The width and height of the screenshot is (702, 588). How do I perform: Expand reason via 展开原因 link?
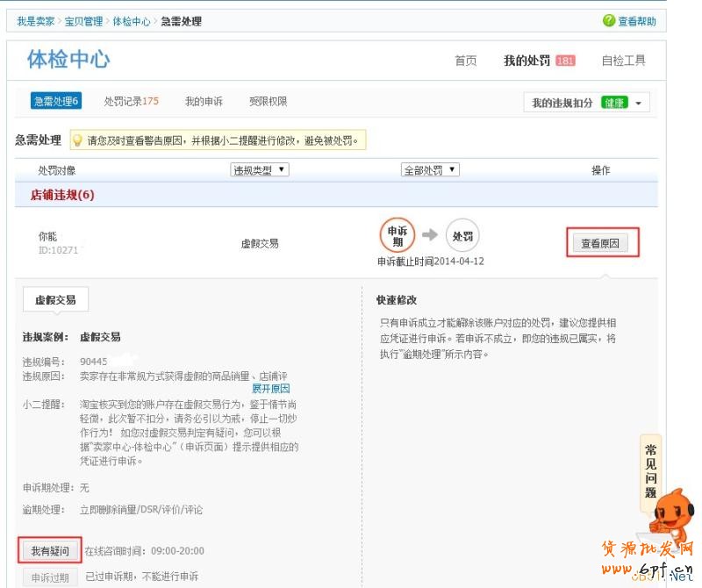tap(270, 388)
